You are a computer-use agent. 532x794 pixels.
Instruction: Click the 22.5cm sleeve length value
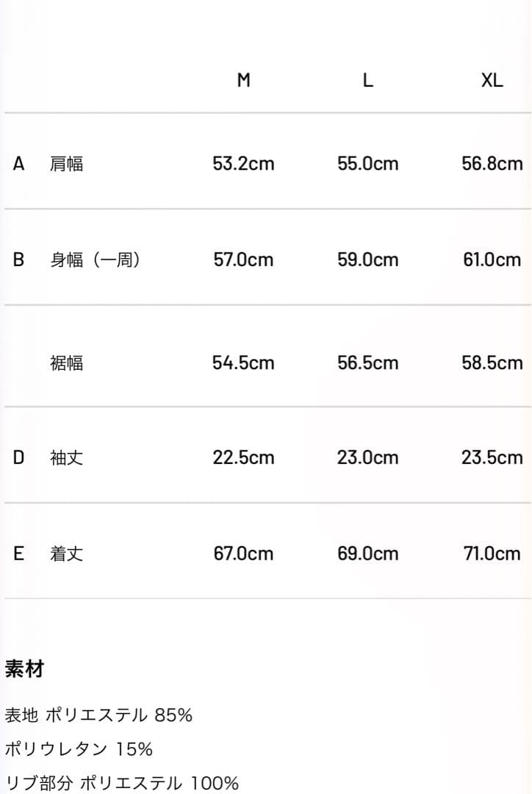[243, 457]
